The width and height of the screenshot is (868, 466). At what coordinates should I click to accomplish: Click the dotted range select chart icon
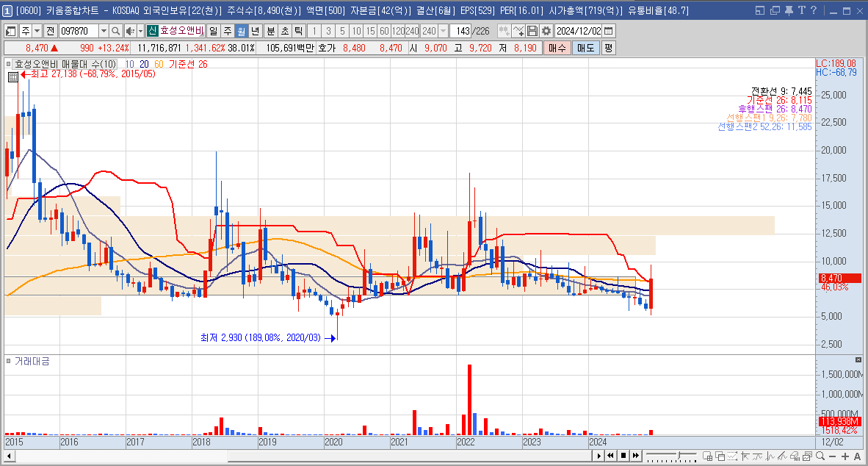click(732, 456)
